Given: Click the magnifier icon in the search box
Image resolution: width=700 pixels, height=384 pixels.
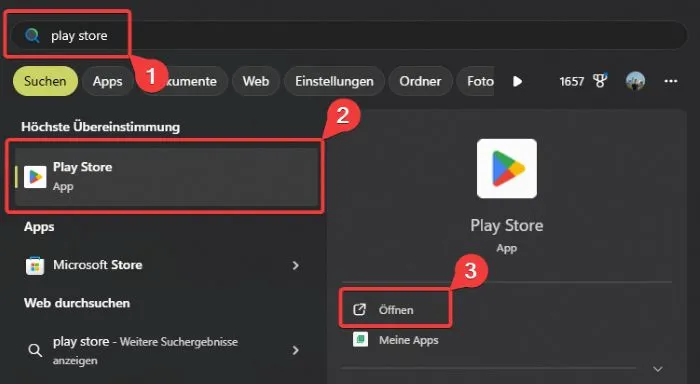Looking at the screenshot, I should click(x=32, y=35).
